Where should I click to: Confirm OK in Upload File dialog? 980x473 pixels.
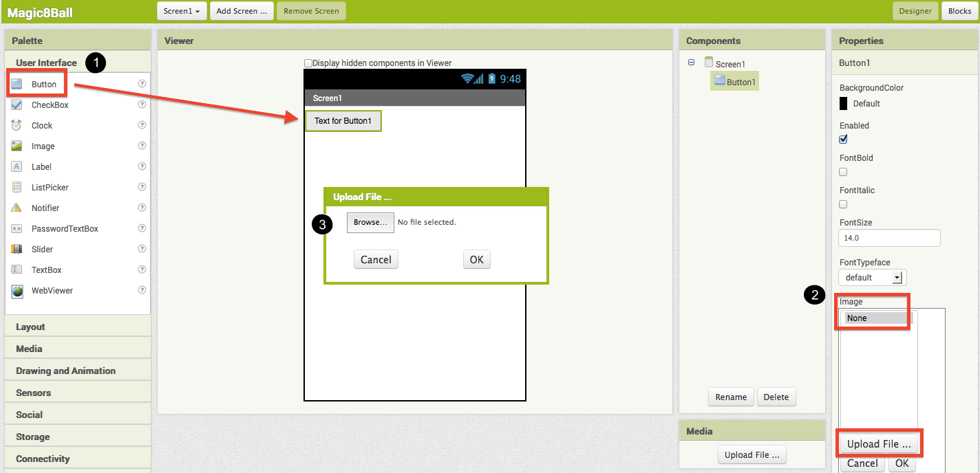[x=477, y=259]
